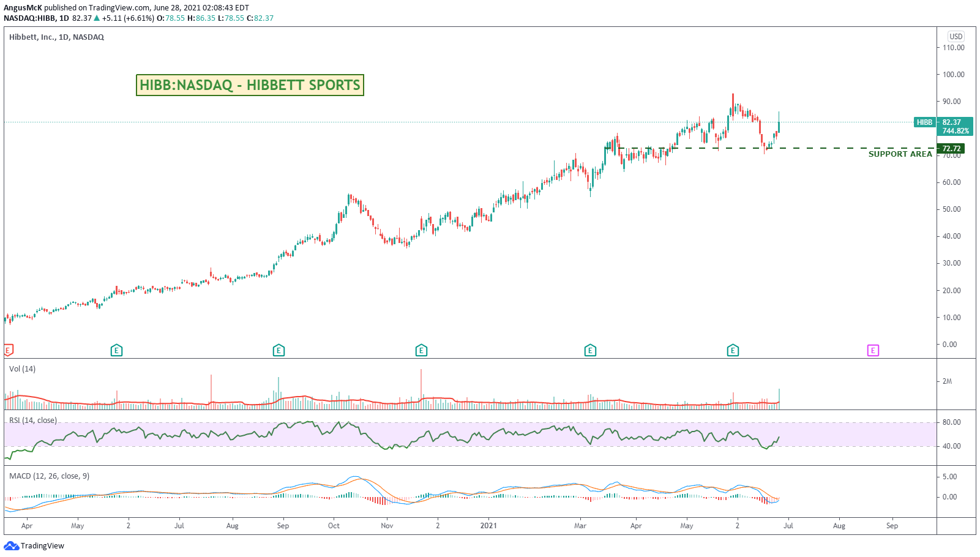
Task: Click the red earnings marker near April 2020
Action: [8, 350]
